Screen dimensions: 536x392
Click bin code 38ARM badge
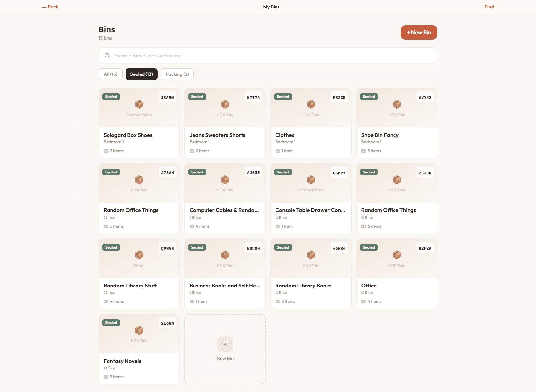[x=167, y=97]
